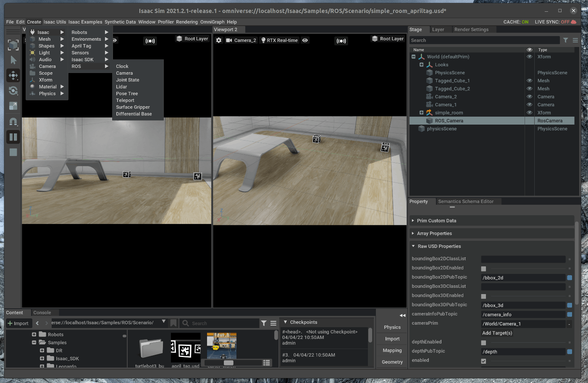Enable the boundingBox3DEnabled checkbox

[x=483, y=296]
